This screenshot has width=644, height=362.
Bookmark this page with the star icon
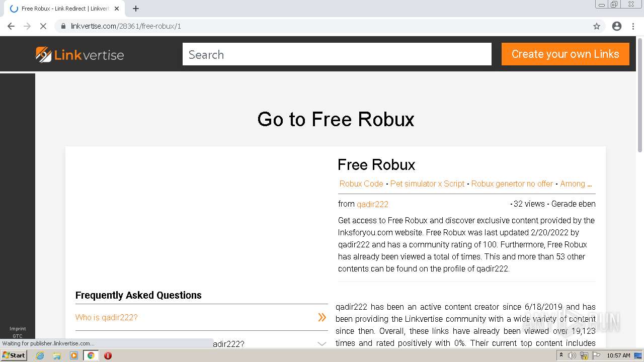(x=597, y=26)
